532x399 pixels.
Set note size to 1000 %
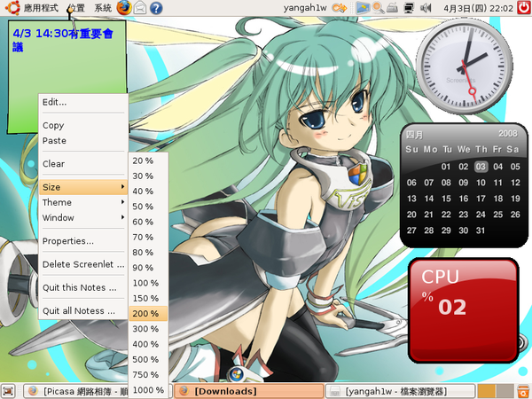click(148, 390)
